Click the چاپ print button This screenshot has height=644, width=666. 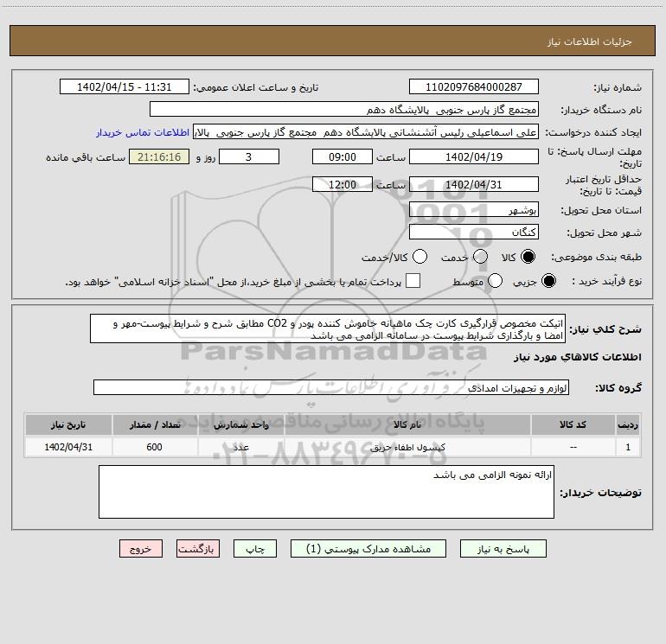pos(255,549)
